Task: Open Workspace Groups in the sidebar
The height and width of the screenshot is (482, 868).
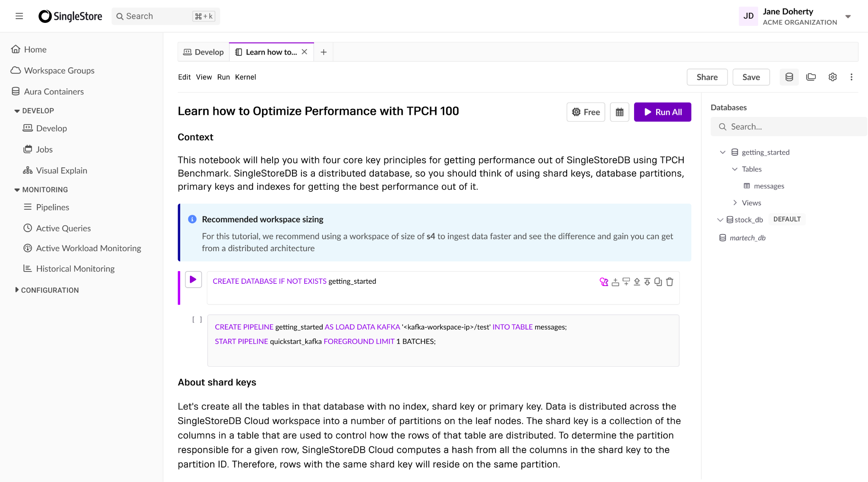Action: tap(53, 70)
